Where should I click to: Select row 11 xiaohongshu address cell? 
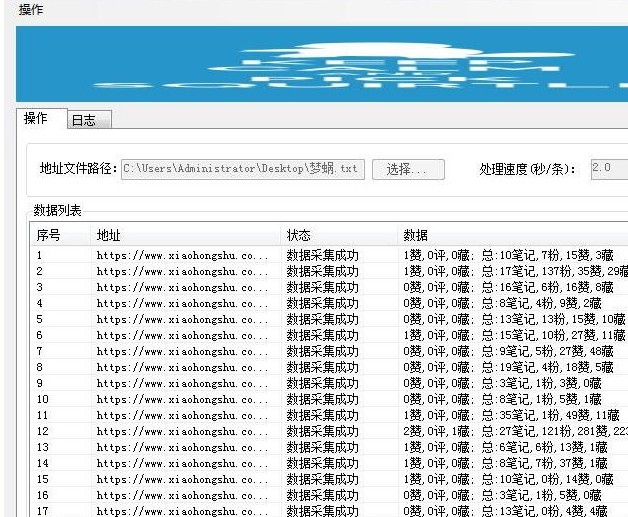(x=182, y=415)
